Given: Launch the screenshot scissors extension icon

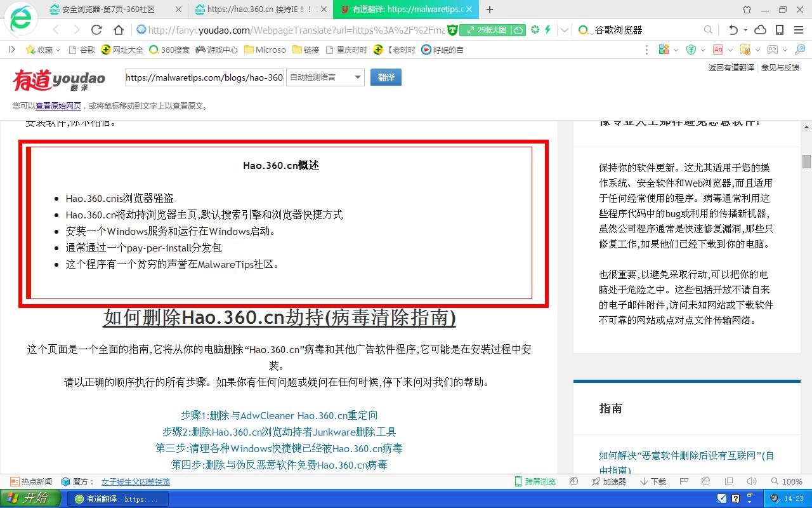Looking at the screenshot, I should coord(745,50).
